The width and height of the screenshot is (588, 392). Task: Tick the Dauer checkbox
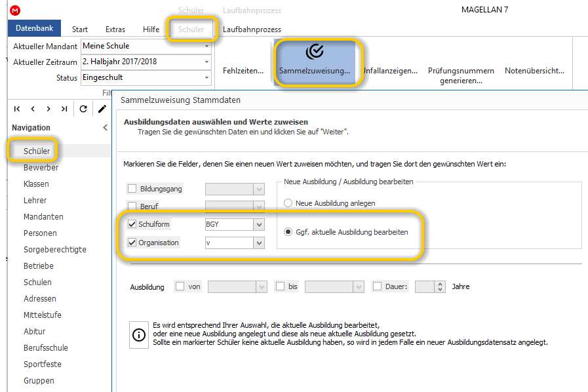[377, 286]
